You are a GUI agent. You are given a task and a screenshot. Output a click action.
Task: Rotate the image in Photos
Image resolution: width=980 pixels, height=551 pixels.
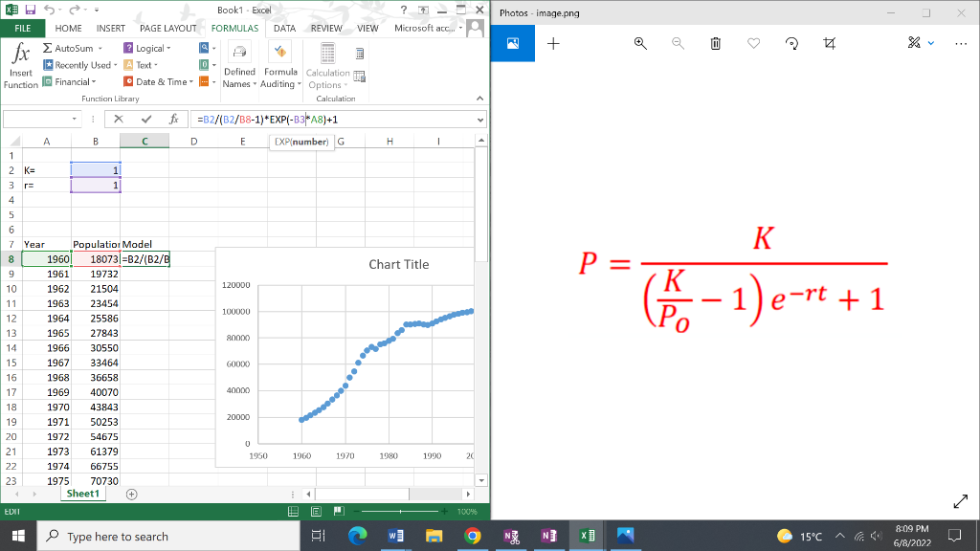coord(791,43)
